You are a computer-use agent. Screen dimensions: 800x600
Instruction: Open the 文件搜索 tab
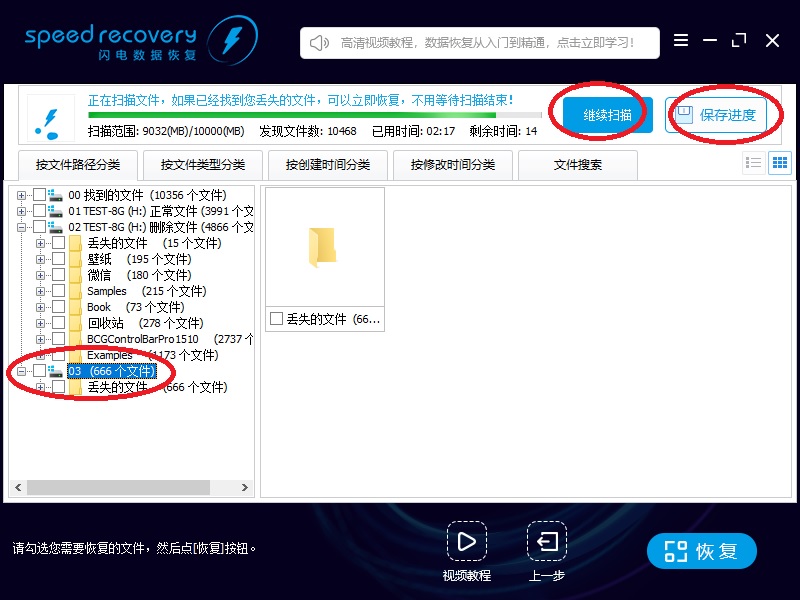(x=578, y=164)
